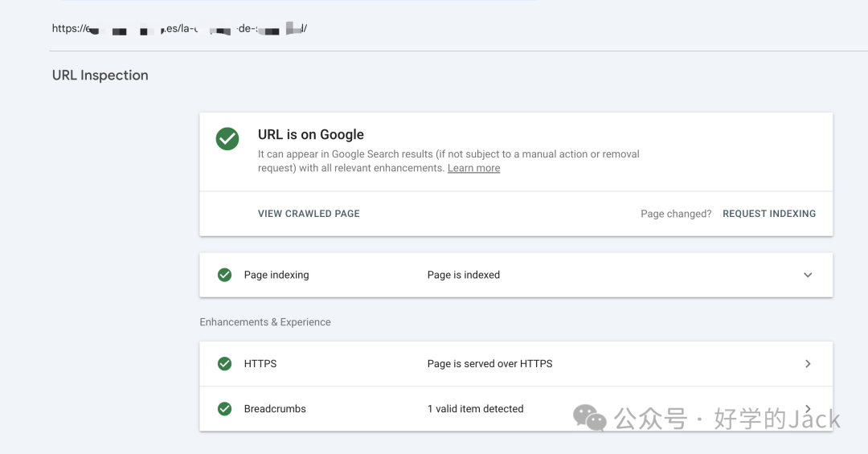Click VIEW CRAWLED PAGE button
Viewport: 868px width, 454px height.
click(x=309, y=214)
